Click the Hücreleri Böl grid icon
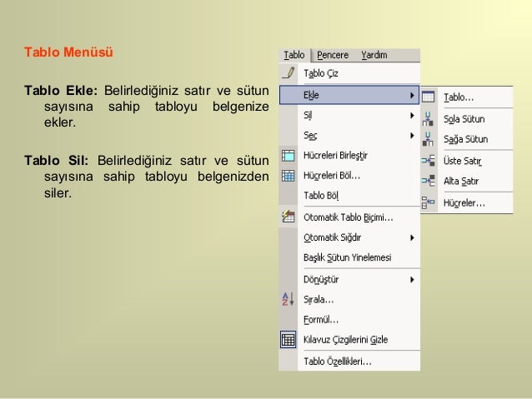532x399 pixels. point(289,176)
